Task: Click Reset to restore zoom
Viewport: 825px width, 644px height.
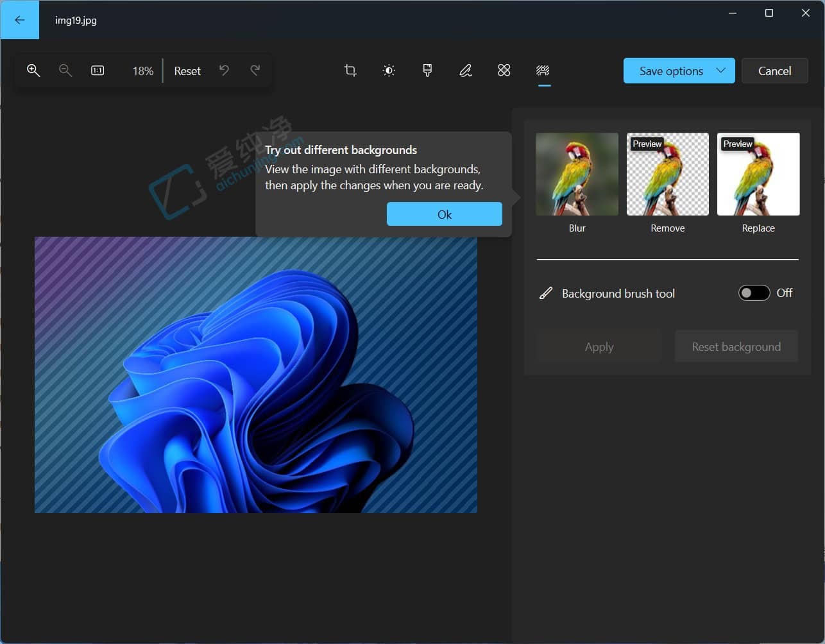Action: tap(187, 71)
